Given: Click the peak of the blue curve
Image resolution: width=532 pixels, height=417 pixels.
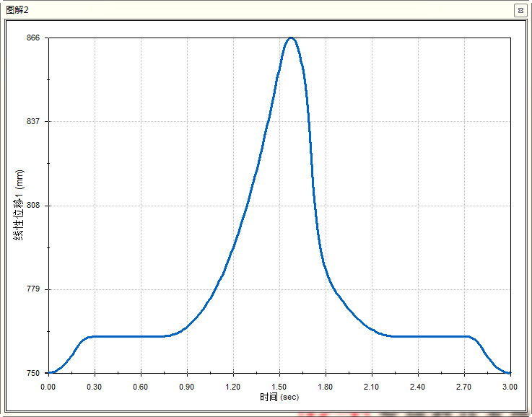Looking at the screenshot, I should [290, 38].
